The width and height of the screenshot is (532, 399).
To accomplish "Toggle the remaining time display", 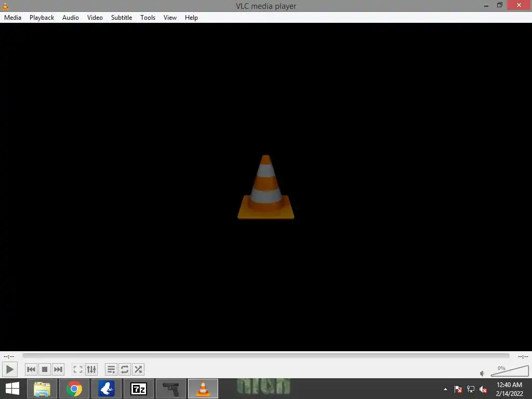I will pos(523,356).
